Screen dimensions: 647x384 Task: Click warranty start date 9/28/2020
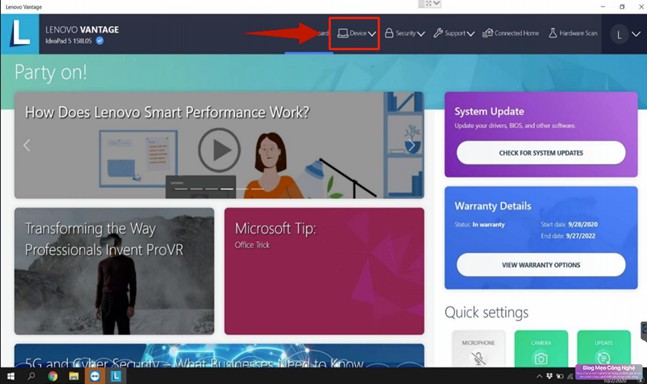click(583, 224)
